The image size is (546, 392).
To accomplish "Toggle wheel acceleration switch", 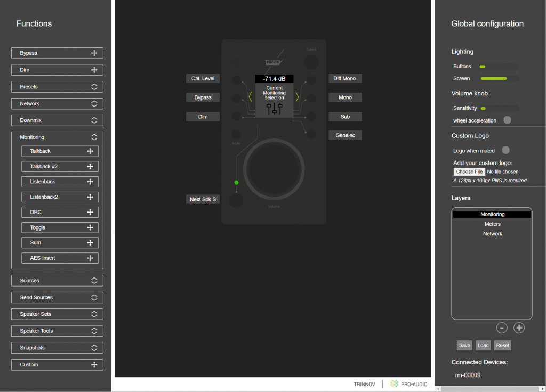I will point(508,120).
